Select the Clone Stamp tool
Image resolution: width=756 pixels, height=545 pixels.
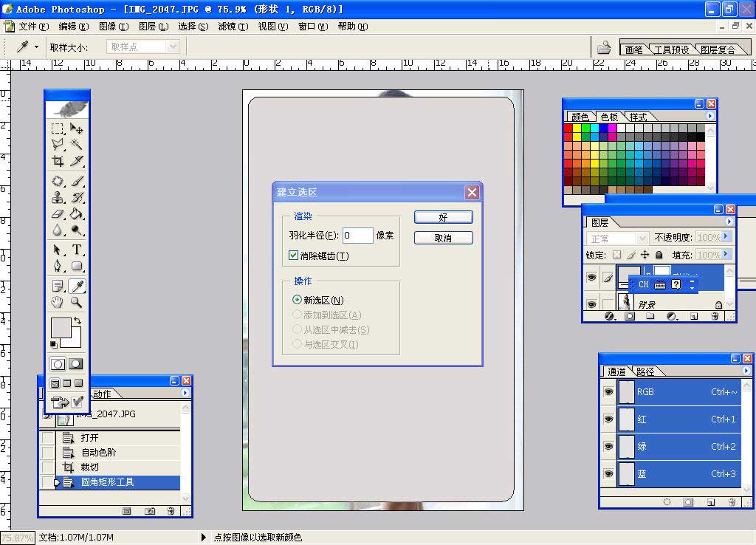tap(58, 197)
